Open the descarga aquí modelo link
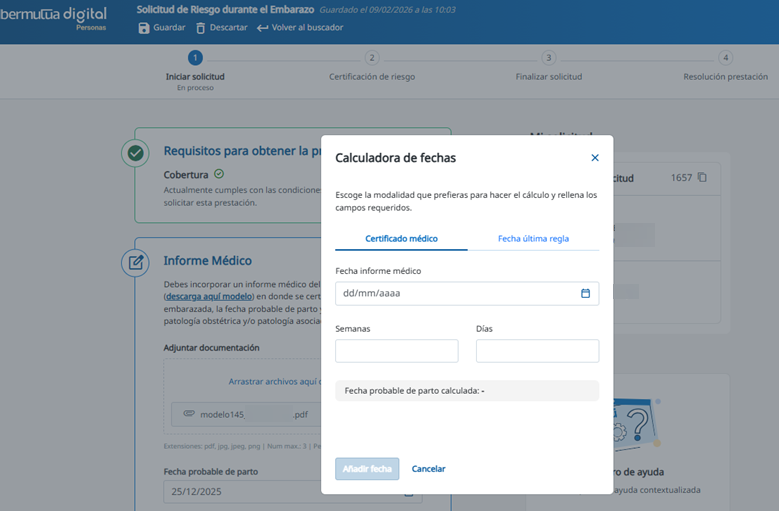Image resolution: width=779 pixels, height=511 pixels. 210,297
